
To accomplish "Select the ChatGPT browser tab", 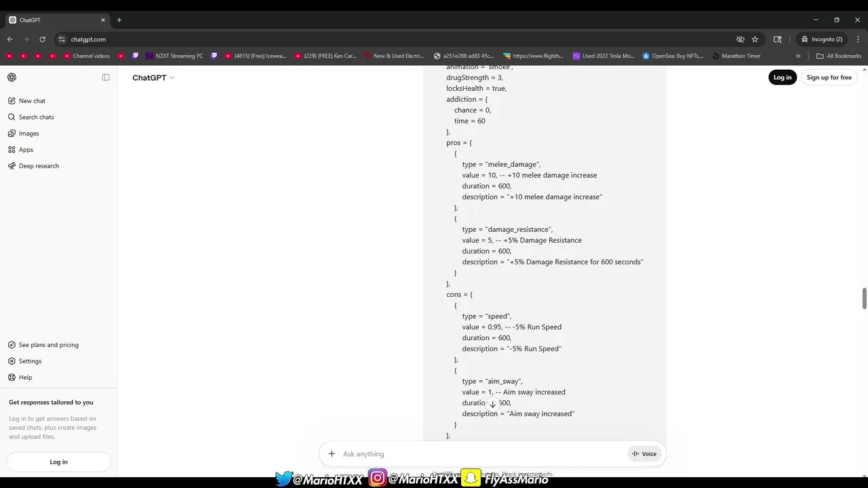I will coord(56,20).
